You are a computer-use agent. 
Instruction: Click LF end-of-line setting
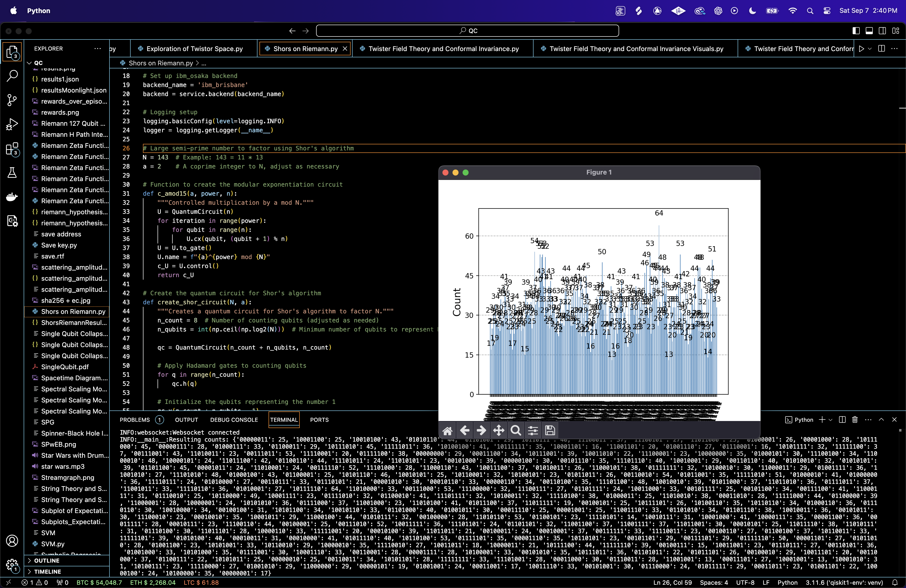coord(766,583)
